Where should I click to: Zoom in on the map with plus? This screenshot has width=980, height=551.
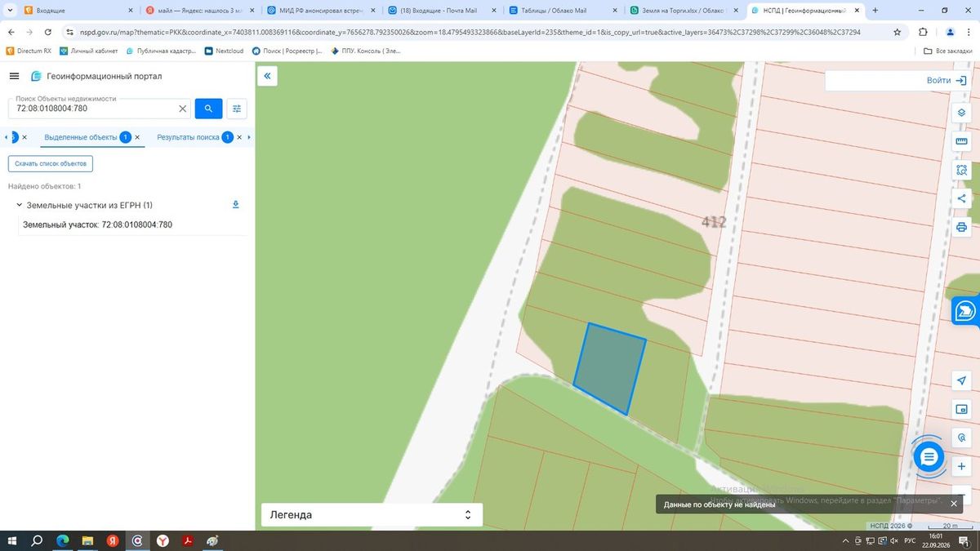(961, 466)
